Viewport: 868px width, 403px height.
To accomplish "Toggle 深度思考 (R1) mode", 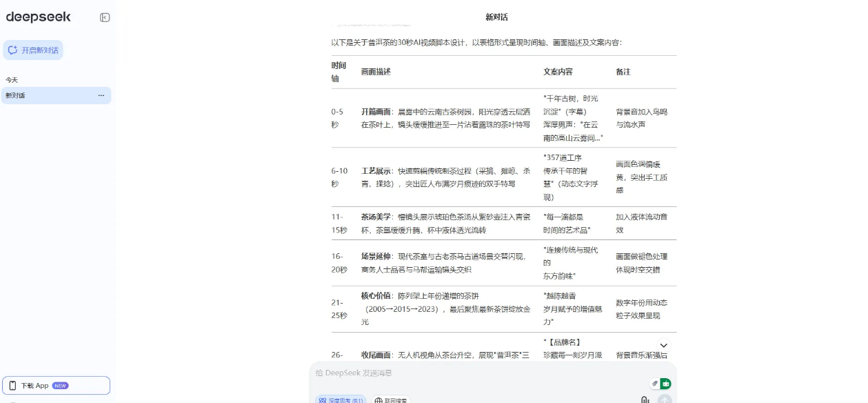I will (341, 400).
